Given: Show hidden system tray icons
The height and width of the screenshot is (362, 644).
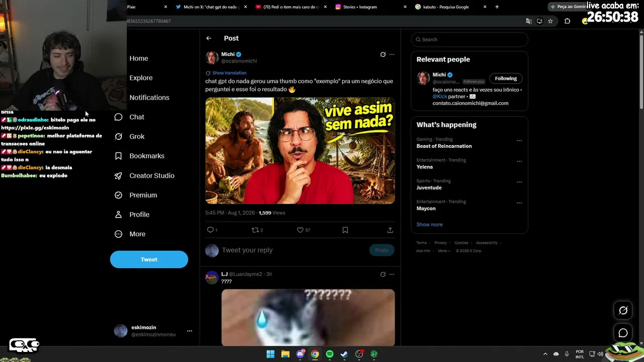Looking at the screenshot, I should click(545, 354).
